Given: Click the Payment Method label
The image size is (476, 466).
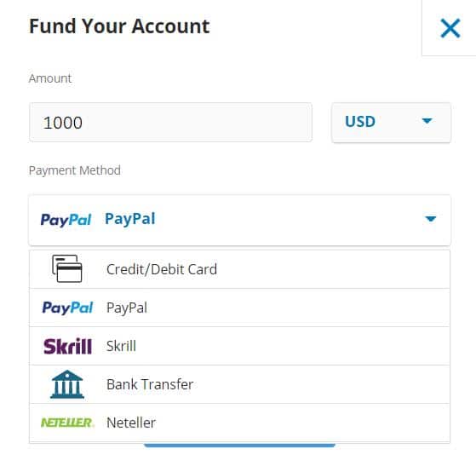Looking at the screenshot, I should [75, 170].
